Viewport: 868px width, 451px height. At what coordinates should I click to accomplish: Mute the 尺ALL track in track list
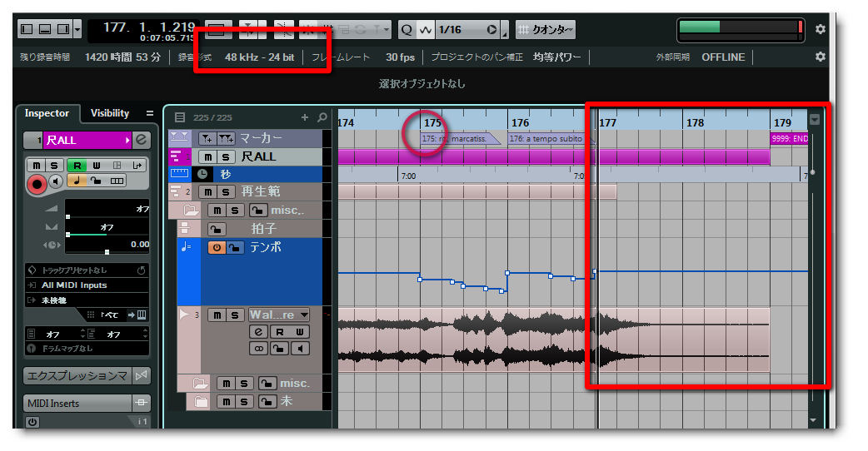coord(207,157)
